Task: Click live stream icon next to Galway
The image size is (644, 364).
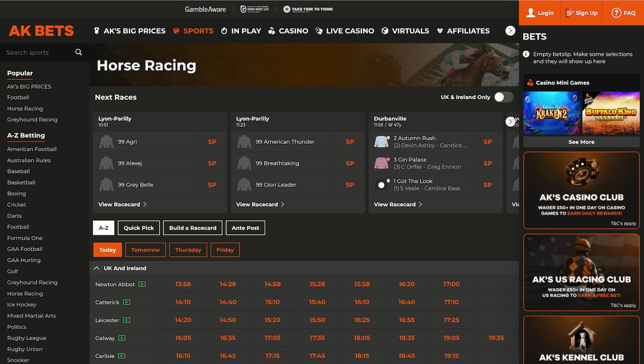Action: point(122,338)
